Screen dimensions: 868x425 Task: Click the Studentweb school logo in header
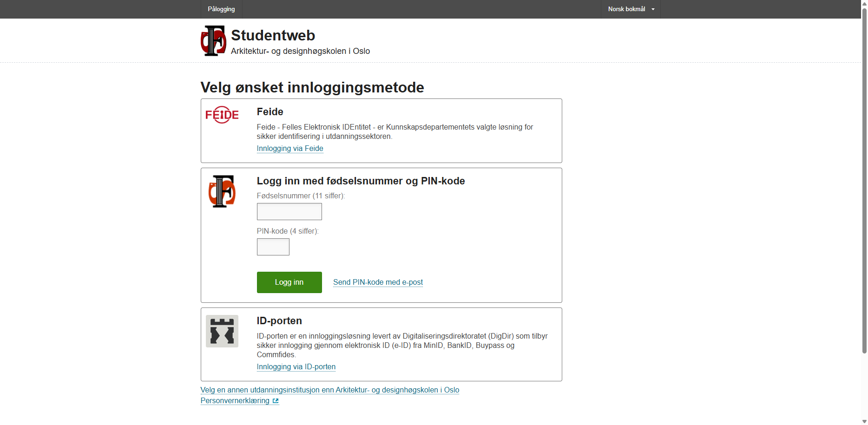tap(213, 41)
